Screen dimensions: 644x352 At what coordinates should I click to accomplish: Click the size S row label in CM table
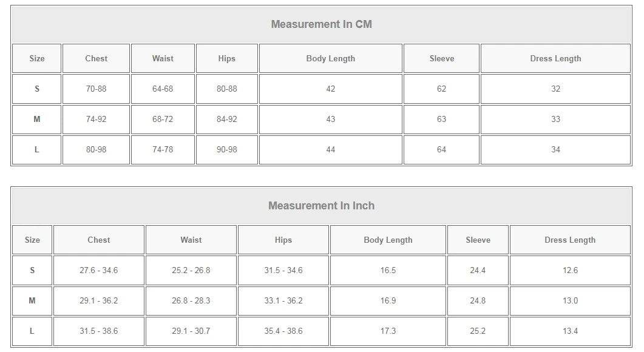[36, 89]
